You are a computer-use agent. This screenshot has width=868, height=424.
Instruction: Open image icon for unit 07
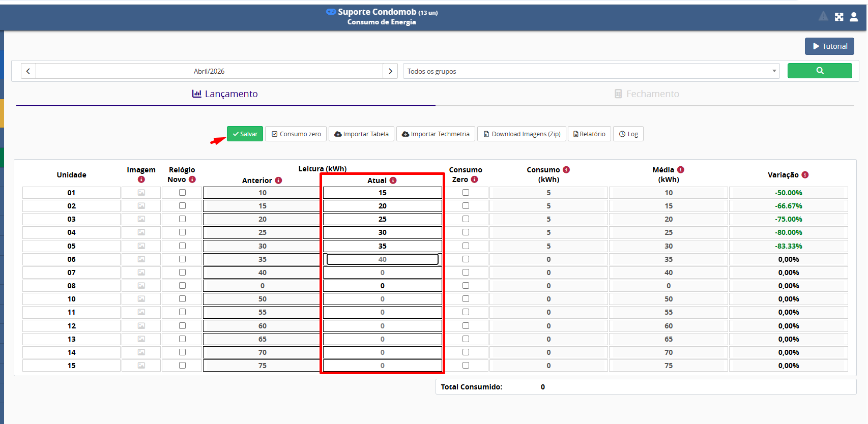[x=141, y=272]
